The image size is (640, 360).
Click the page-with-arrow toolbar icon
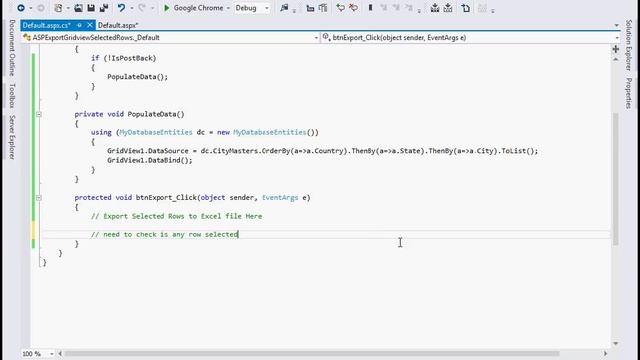click(466, 8)
